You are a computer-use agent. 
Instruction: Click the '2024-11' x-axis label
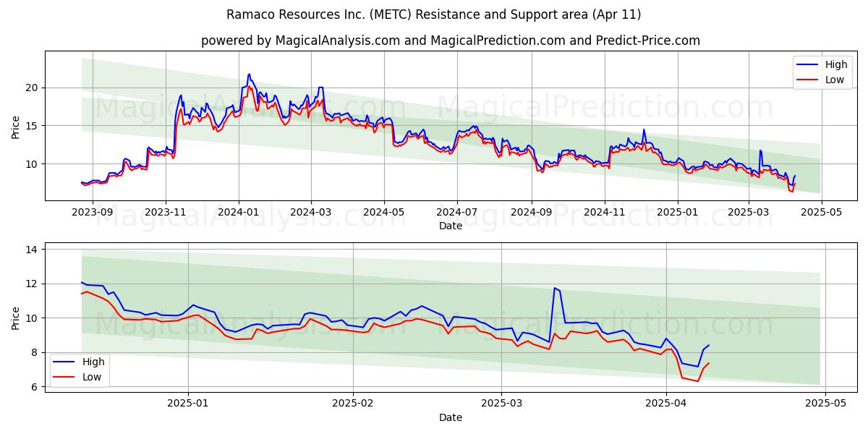tap(605, 212)
